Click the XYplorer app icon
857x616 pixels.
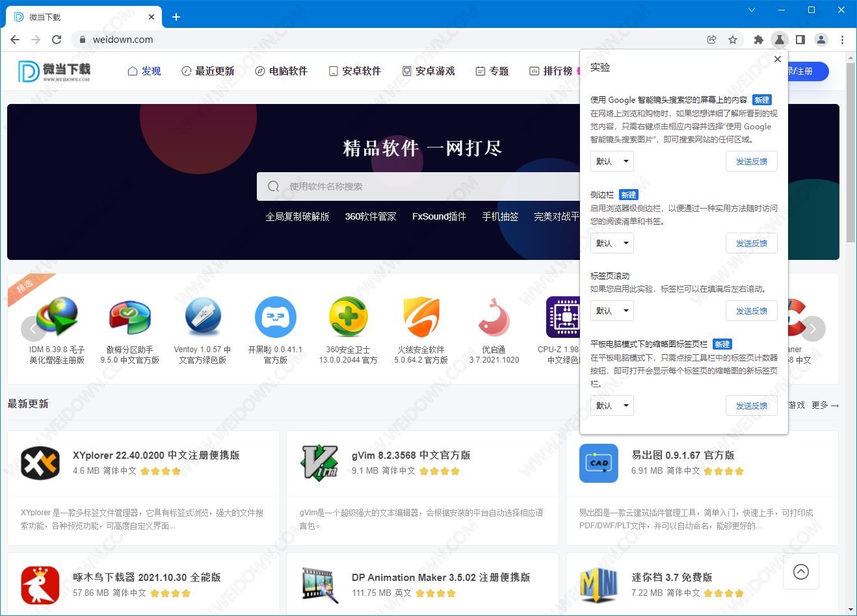40,463
